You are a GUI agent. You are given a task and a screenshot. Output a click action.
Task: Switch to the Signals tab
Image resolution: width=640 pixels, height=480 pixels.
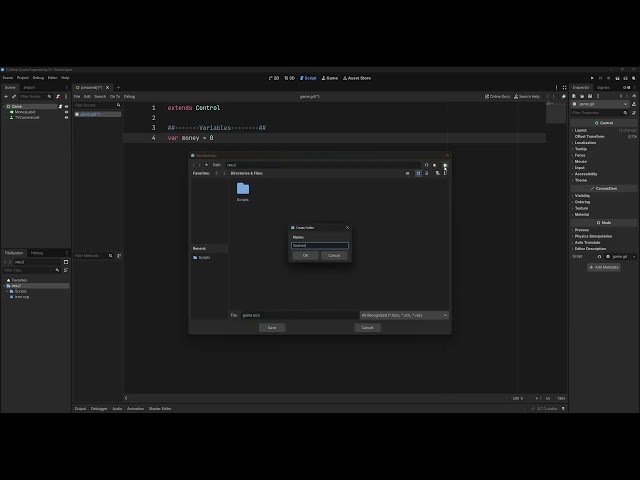(603, 87)
